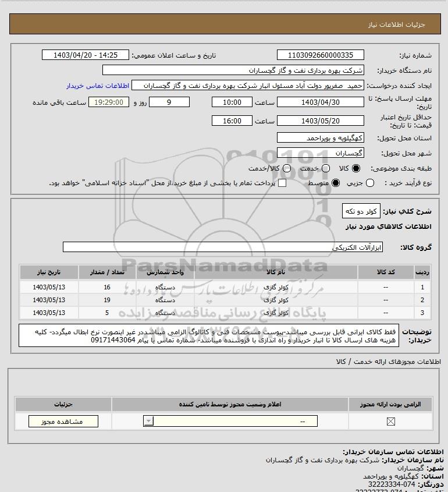Click the fax number 32223334-074
The image size is (448, 492).
392,484
